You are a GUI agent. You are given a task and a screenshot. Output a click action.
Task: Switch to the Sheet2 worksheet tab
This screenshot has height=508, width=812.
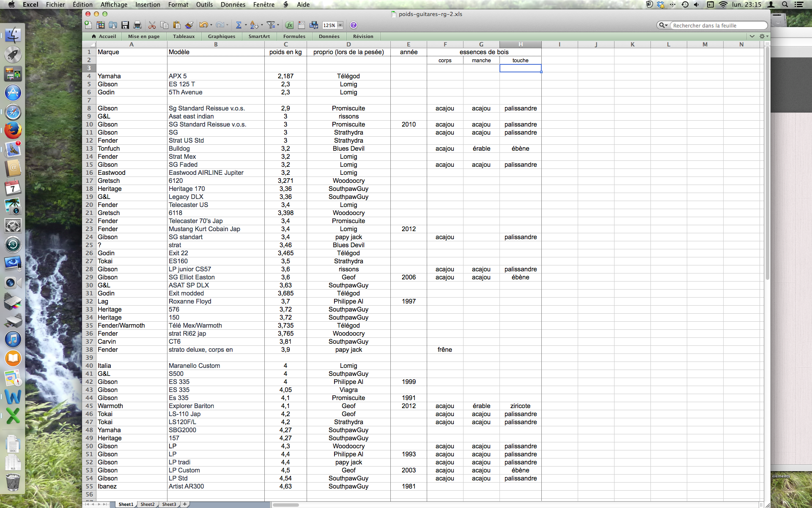coord(148,504)
